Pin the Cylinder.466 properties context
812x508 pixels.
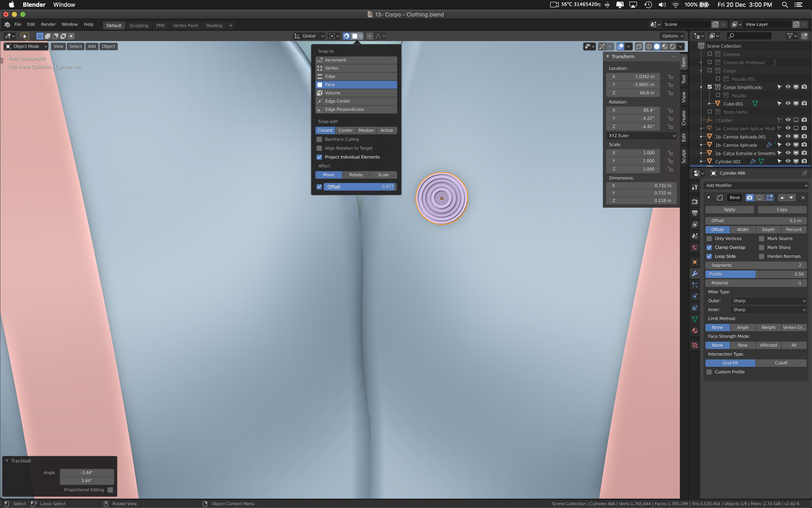(804, 173)
